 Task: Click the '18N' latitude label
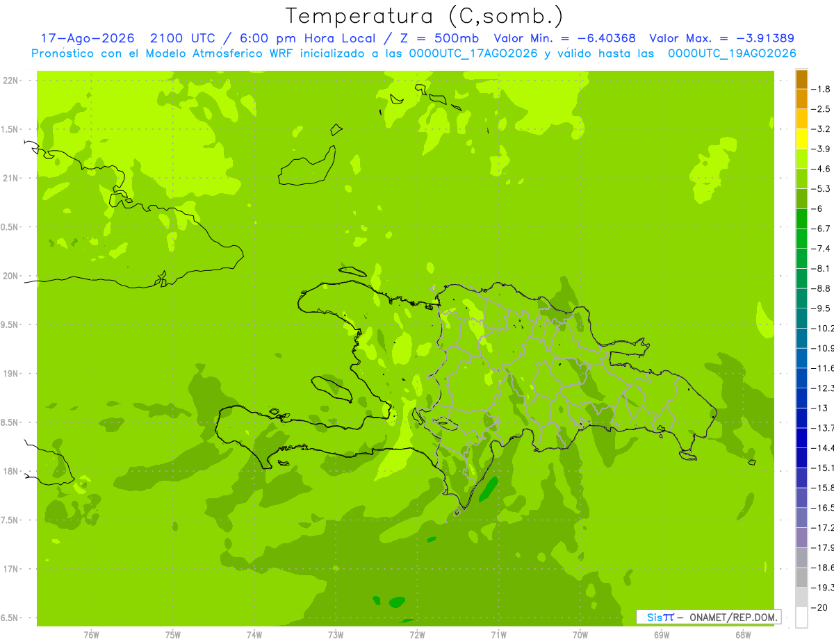[11, 472]
